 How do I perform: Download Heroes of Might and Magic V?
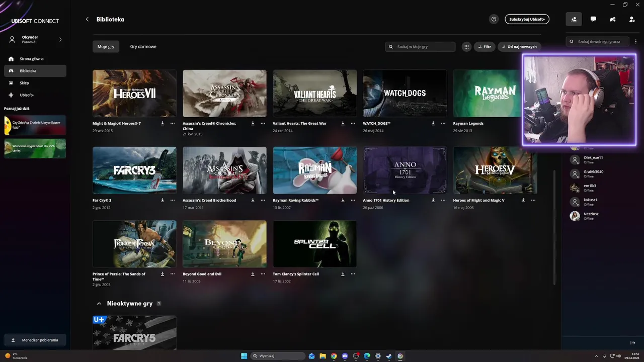[x=523, y=200]
